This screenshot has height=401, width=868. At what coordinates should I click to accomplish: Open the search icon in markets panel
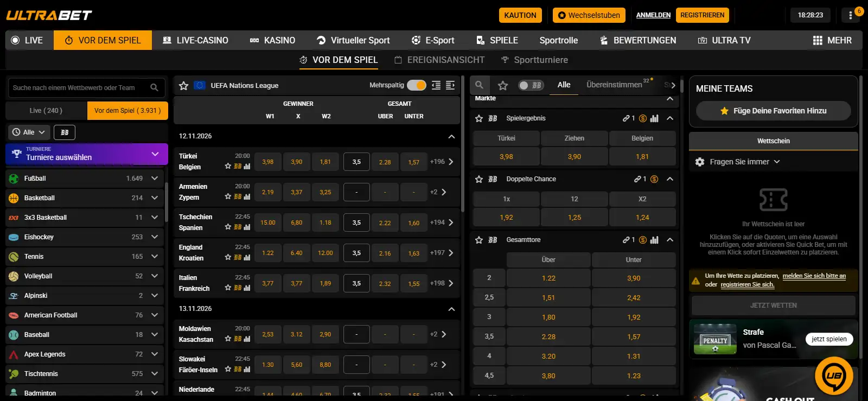coord(480,85)
